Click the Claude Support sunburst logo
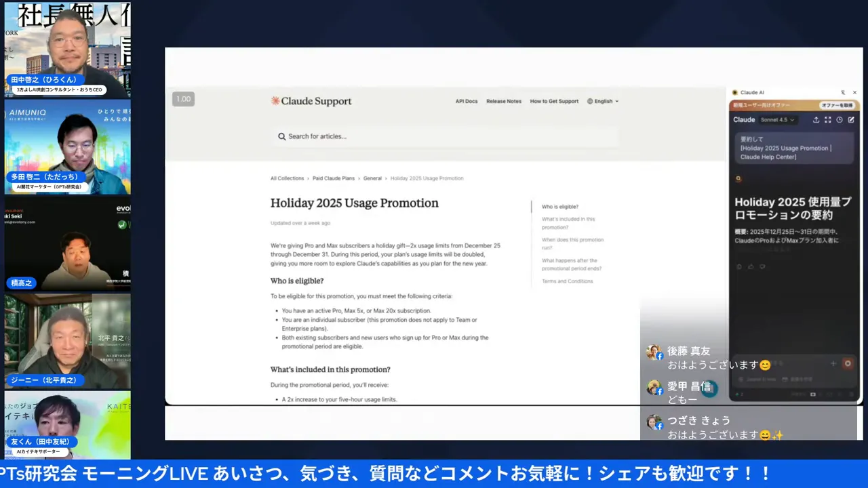Viewport: 868px width, 488px height. click(274, 100)
